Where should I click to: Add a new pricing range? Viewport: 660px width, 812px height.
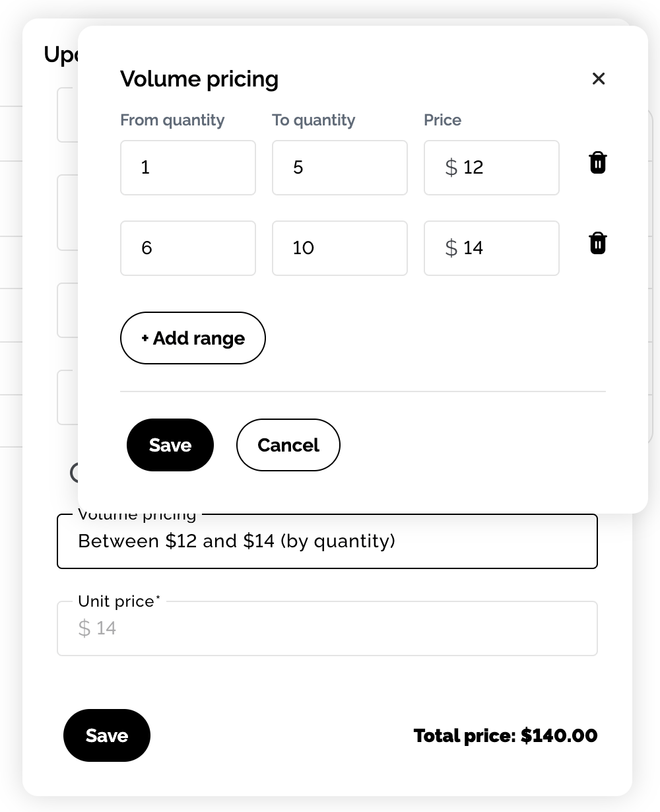coord(193,338)
